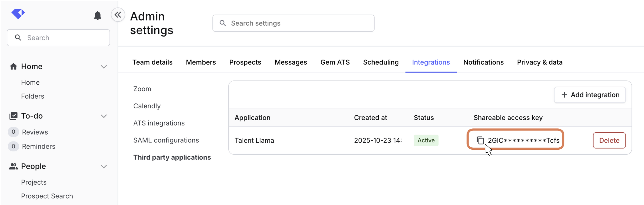Open the Reviews to-do list

(x=35, y=132)
